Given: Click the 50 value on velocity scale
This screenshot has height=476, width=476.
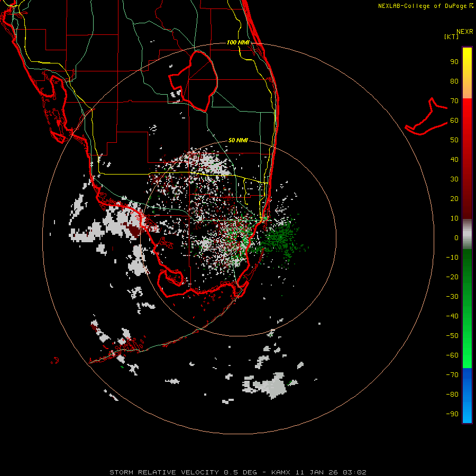Looking at the screenshot, I should click(454, 140).
